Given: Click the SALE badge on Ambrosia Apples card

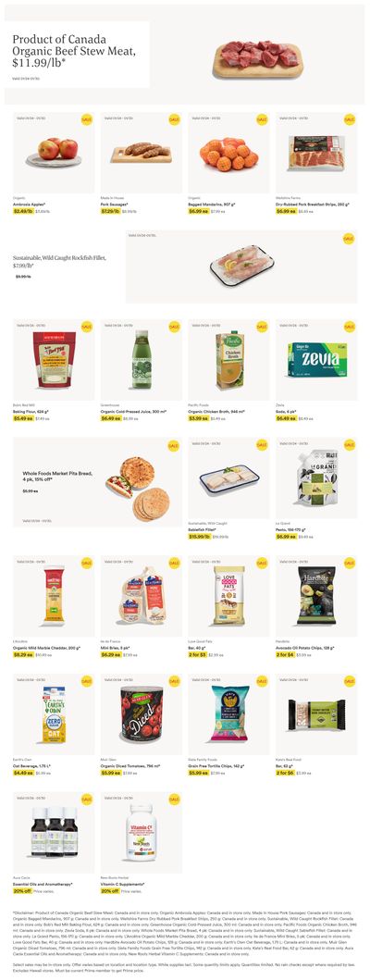Looking at the screenshot, I should 86,118.
